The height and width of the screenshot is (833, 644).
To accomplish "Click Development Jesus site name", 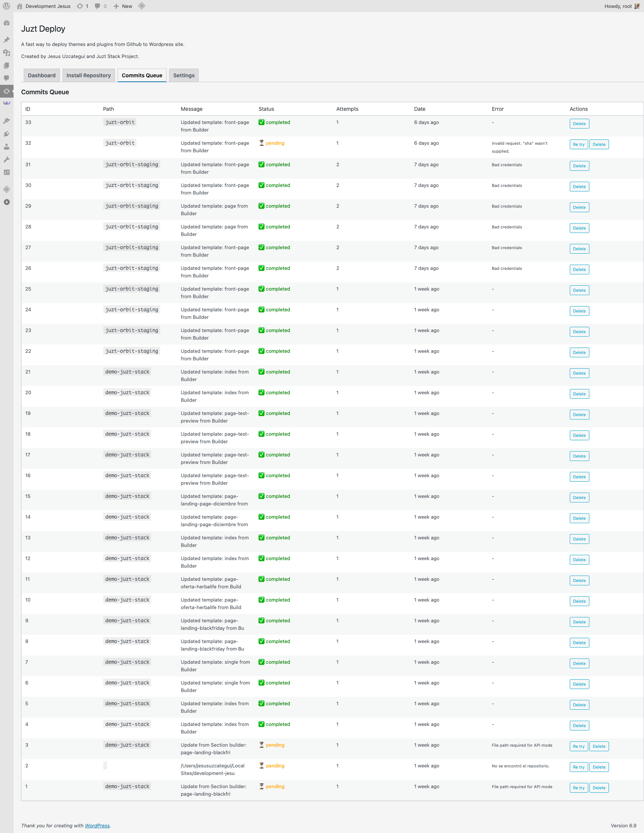I will tap(48, 6).
